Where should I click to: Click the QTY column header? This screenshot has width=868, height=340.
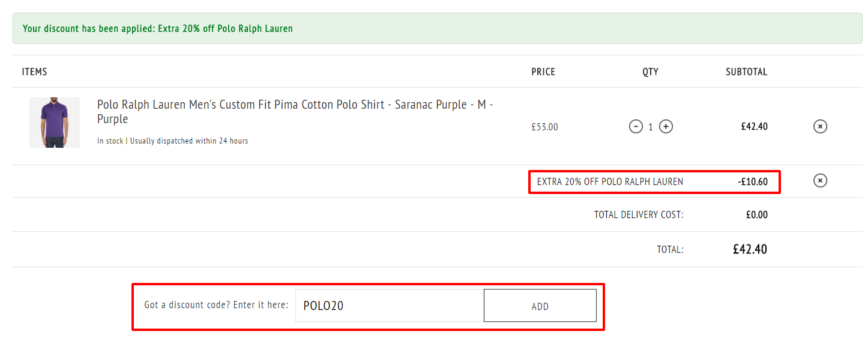point(650,71)
